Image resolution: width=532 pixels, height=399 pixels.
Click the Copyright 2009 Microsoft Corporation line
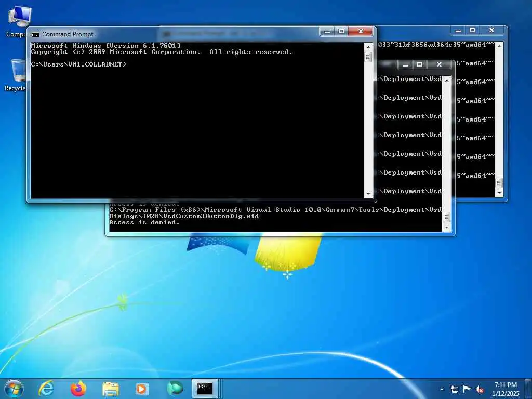click(162, 52)
